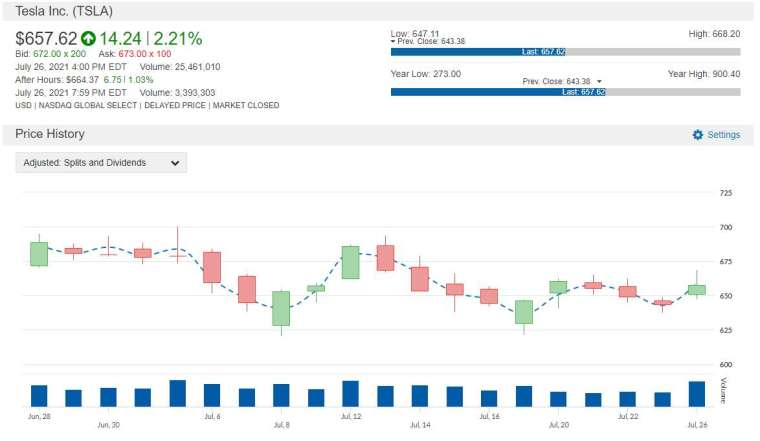Select the Jun 28 green candlestick
Viewport: 760px width, 441px height.
point(39,254)
